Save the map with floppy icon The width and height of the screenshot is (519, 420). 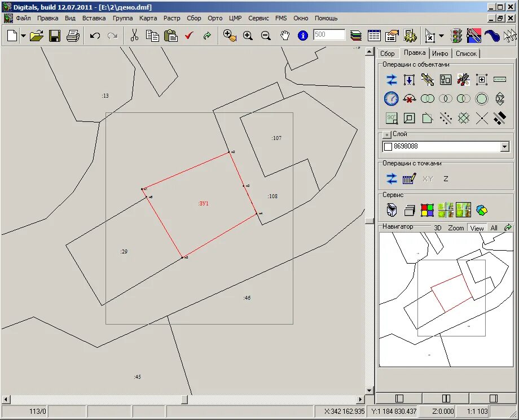point(55,36)
